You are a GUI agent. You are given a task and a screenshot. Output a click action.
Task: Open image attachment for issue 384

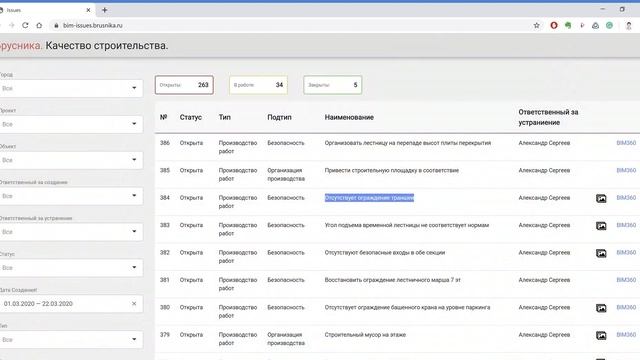point(601,198)
